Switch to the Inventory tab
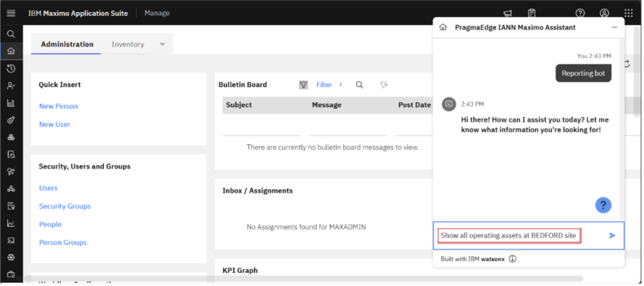The width and height of the screenshot is (644, 286). [x=128, y=45]
